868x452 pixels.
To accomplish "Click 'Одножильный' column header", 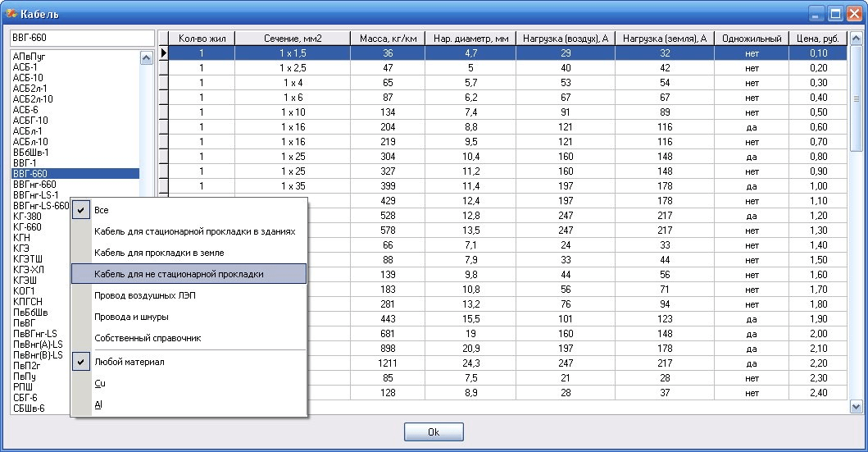I will tap(751, 39).
